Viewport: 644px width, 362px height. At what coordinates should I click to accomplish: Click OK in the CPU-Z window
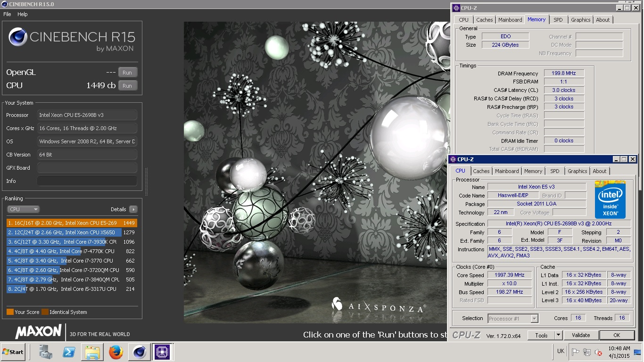click(x=617, y=335)
